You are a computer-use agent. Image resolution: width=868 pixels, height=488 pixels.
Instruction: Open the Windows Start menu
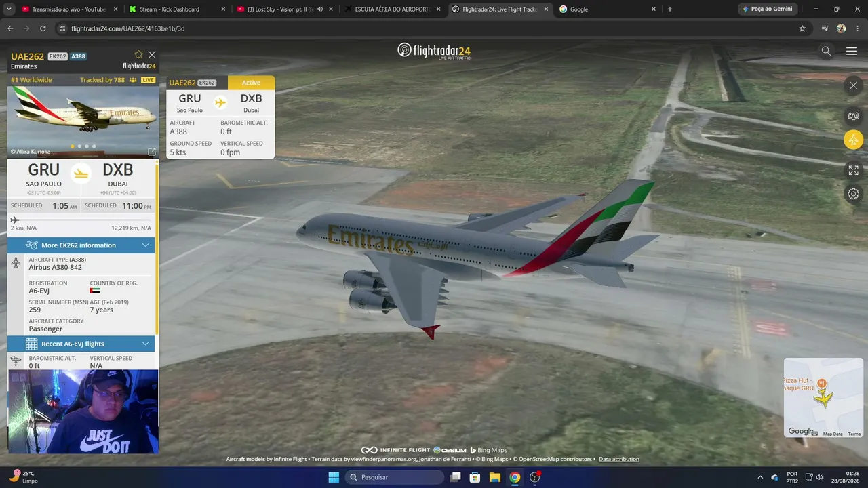pos(334,477)
